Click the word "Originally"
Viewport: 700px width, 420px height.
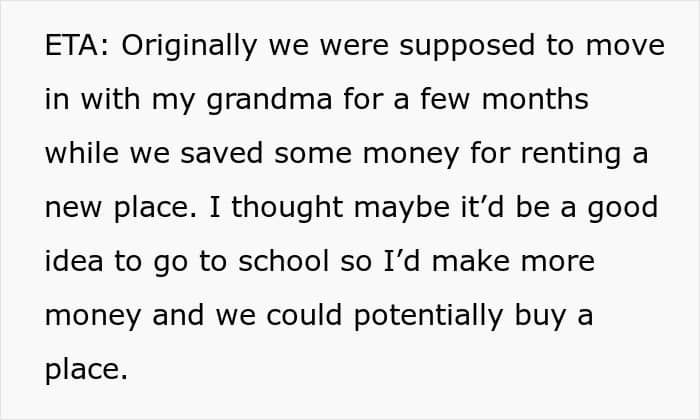[189, 47]
